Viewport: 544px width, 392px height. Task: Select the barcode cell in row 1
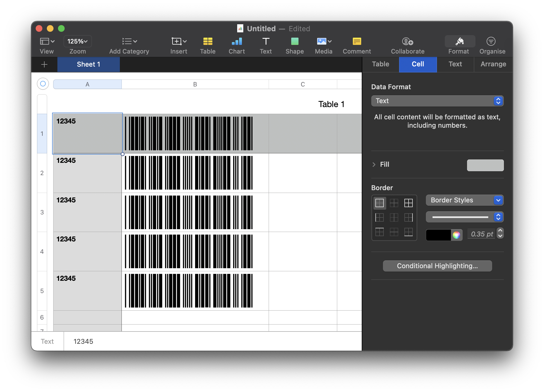coord(195,134)
